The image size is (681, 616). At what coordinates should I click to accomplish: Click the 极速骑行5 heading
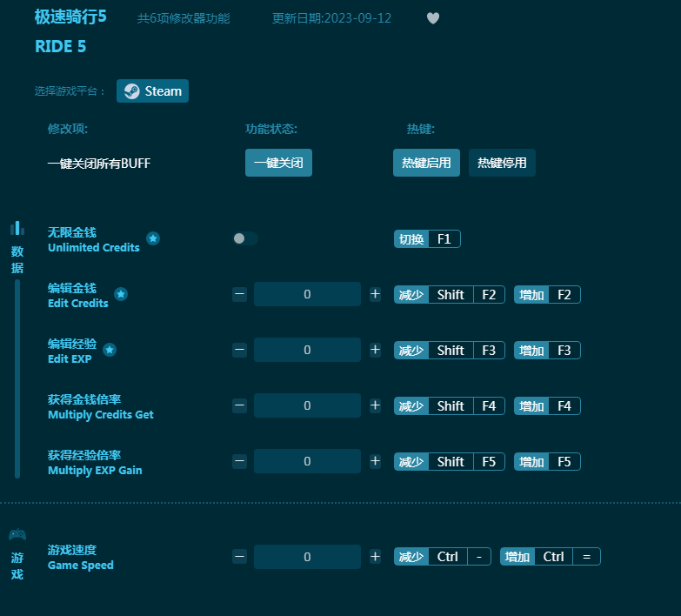(x=70, y=17)
